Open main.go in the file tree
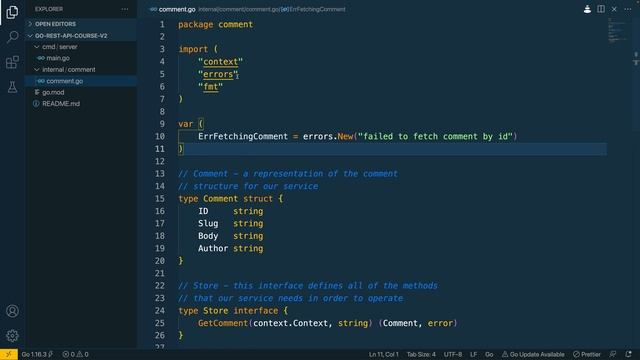 tap(81, 58)
